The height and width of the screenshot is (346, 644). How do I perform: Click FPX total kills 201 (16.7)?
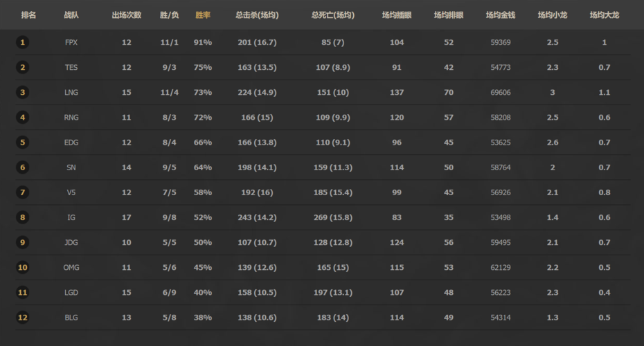(x=257, y=42)
